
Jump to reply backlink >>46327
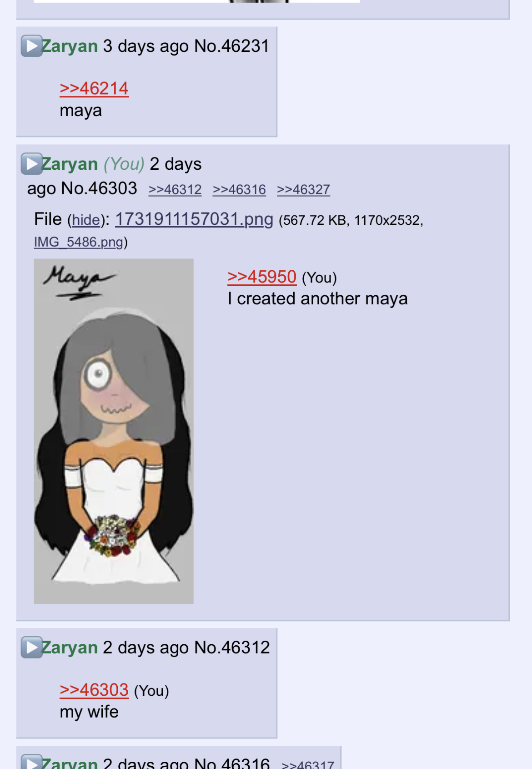pyautogui.click(x=303, y=190)
